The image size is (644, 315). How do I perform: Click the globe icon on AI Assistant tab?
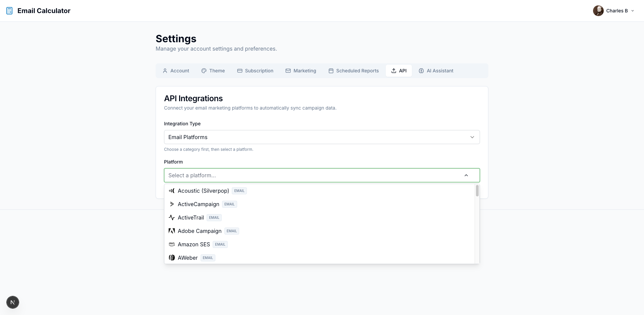pos(421,71)
